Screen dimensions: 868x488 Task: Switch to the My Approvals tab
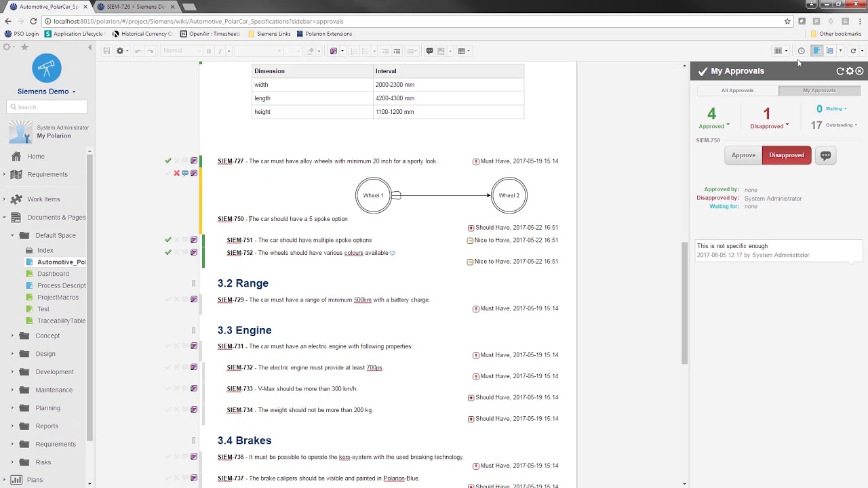[819, 90]
